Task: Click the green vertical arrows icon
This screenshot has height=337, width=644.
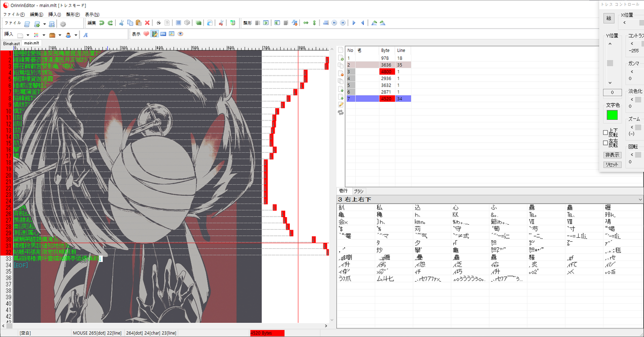Action: 314,23
